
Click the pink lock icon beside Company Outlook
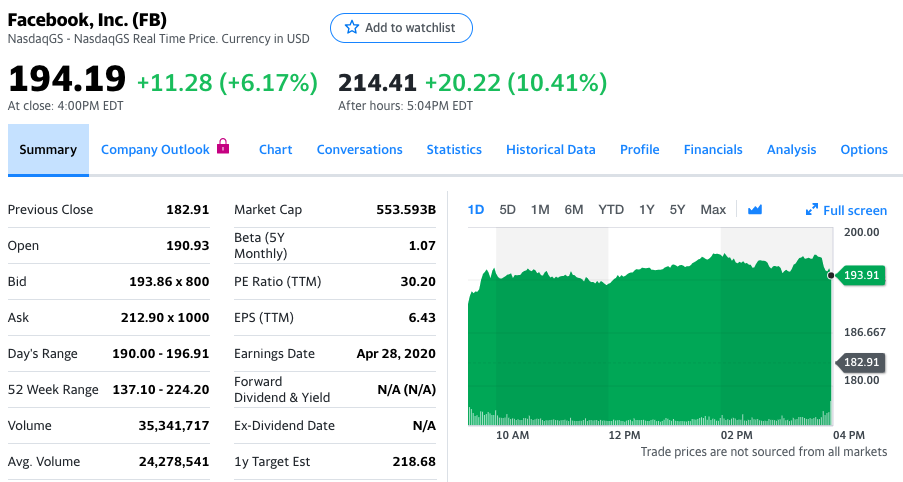click(223, 147)
